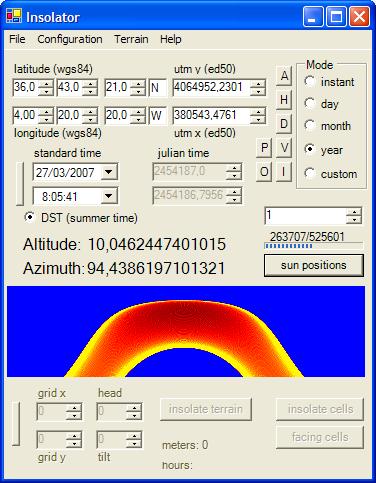Click the sun positions button
Image resolution: width=376 pixels, height=483 pixels.
pyautogui.click(x=314, y=266)
